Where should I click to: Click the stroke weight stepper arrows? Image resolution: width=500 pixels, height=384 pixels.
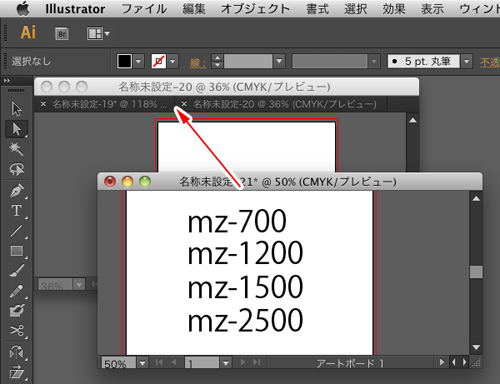(x=217, y=61)
